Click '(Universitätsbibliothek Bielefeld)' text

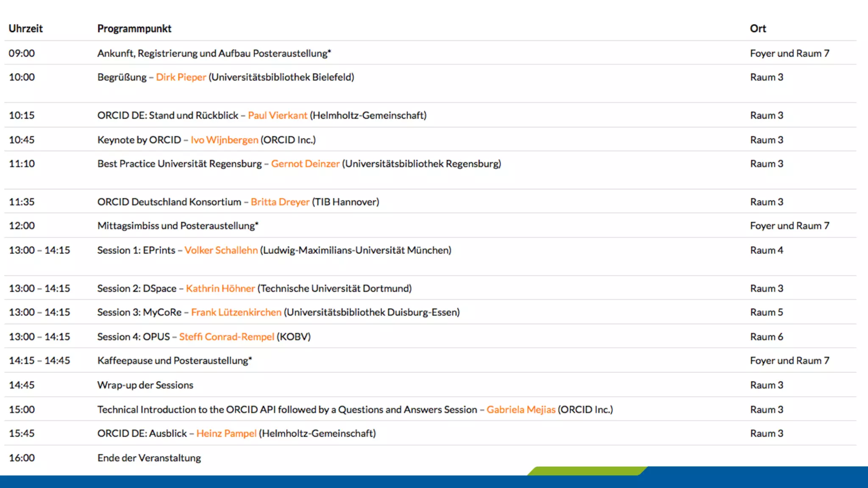281,77
